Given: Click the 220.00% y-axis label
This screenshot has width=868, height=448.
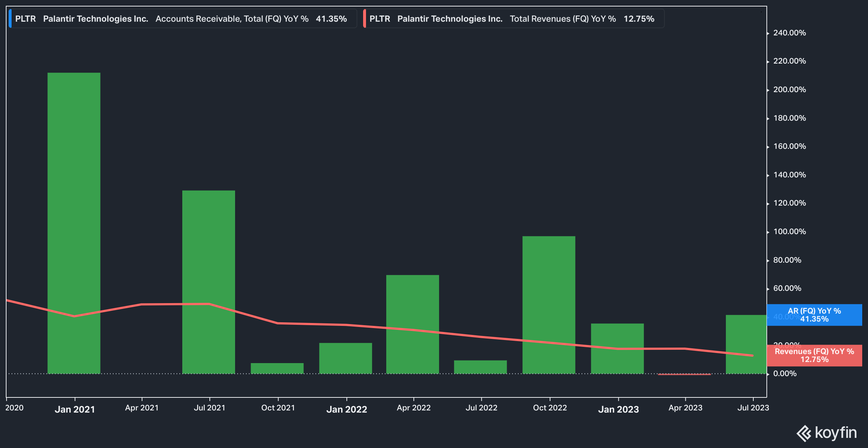Looking at the screenshot, I should (x=790, y=61).
